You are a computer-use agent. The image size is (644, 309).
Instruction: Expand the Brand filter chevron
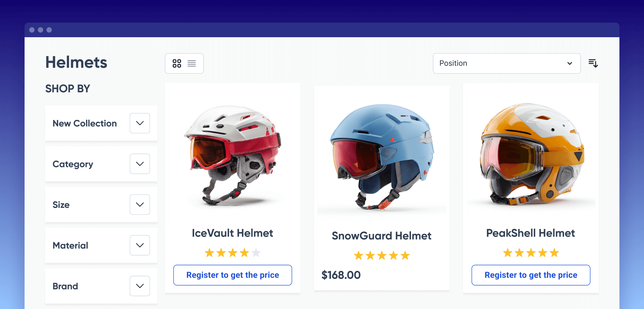pyautogui.click(x=140, y=286)
